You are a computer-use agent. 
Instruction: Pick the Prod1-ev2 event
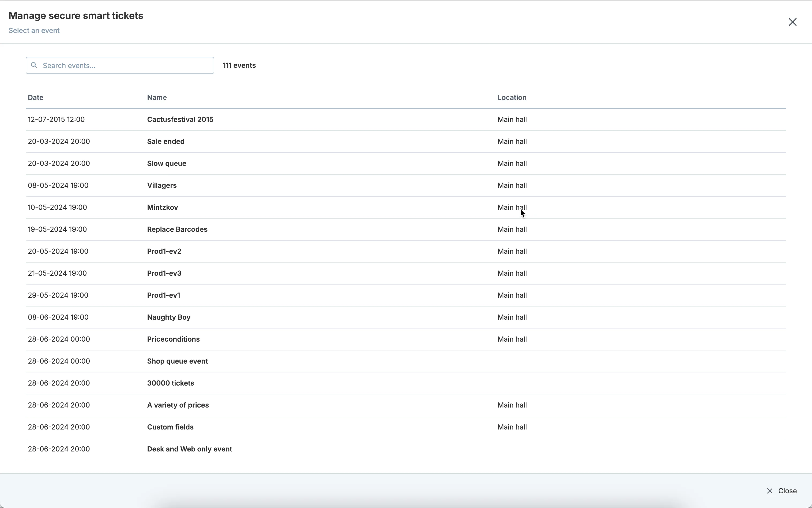coord(406,251)
